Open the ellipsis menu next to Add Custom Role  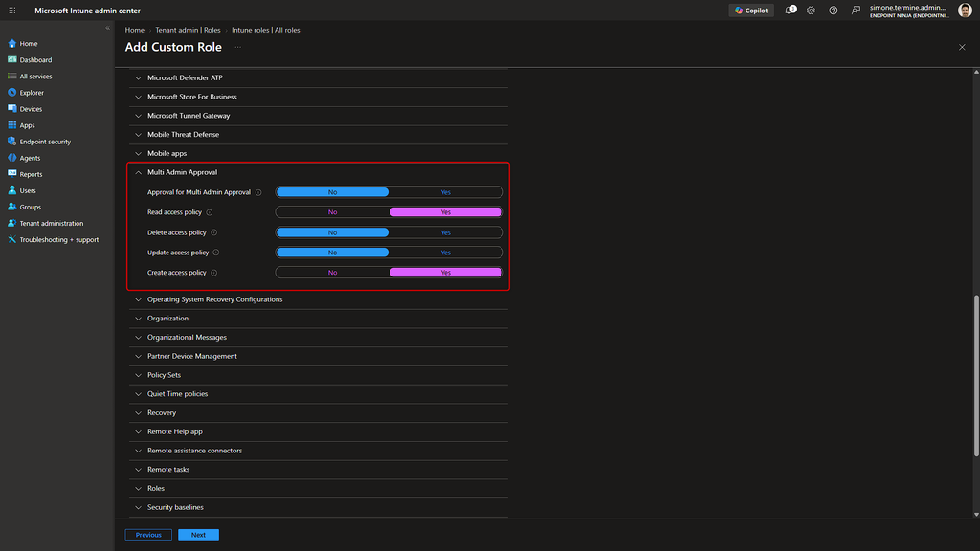237,48
